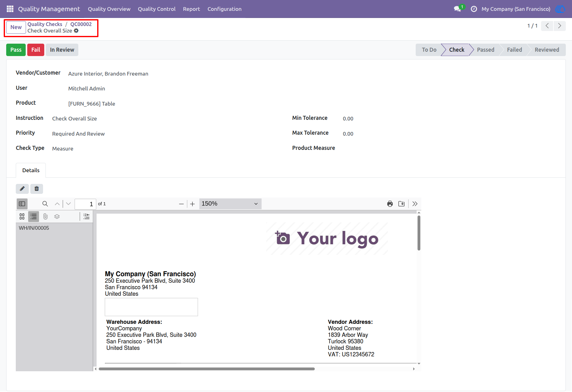Viewport: 572px width, 392px height.
Task: Open the conversations chat icon
Action: [x=457, y=9]
